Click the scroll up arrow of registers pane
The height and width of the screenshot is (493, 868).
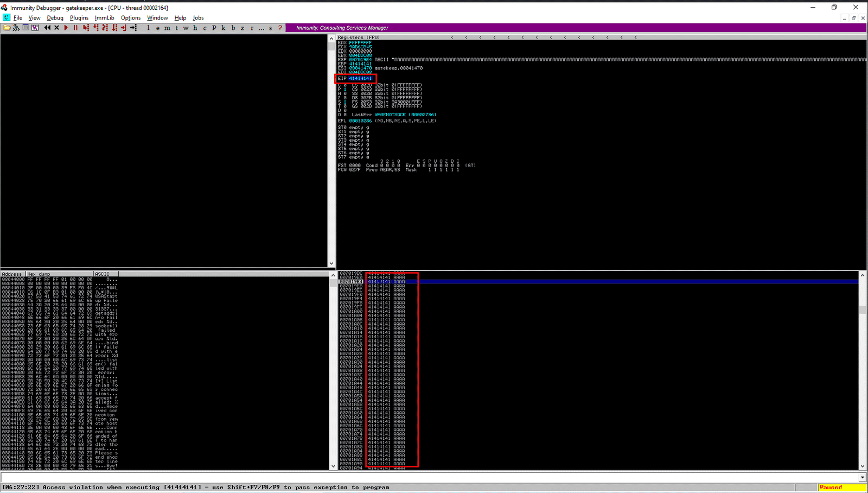(x=332, y=39)
